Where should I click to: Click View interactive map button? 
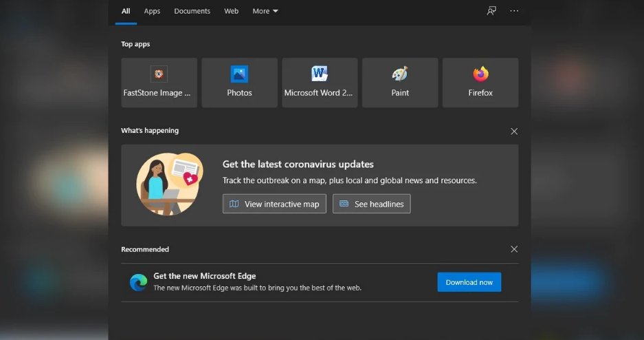click(274, 204)
